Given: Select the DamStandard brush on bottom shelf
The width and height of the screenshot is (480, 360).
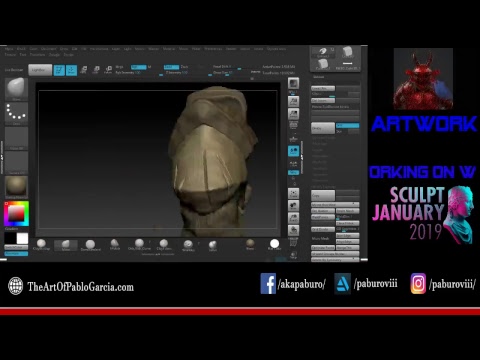Looking at the screenshot, I should (x=90, y=245).
